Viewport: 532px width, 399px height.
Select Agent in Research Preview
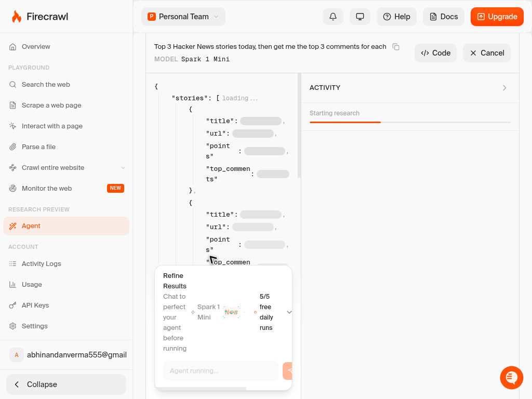[x=66, y=226]
